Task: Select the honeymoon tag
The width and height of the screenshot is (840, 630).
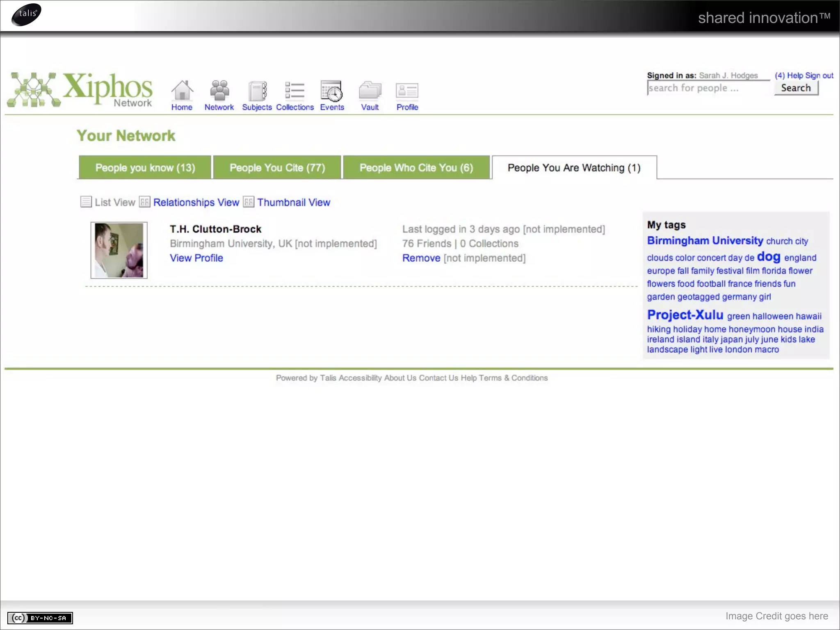Action: 752,329
